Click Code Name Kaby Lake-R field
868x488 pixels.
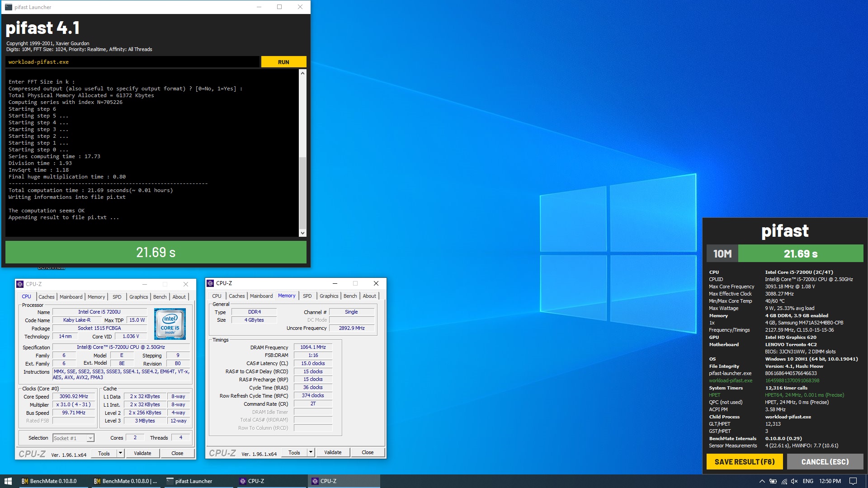click(x=77, y=320)
